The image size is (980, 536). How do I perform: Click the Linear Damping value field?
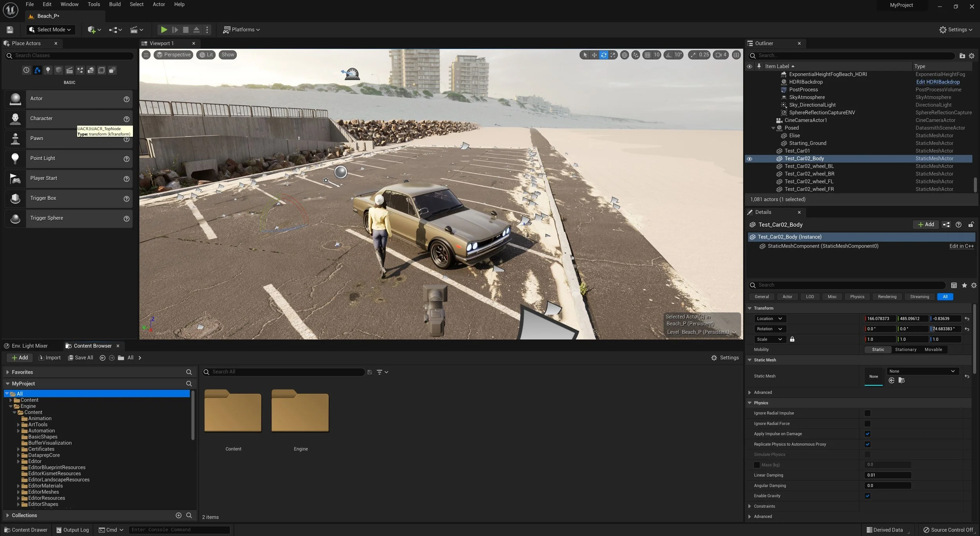click(887, 475)
